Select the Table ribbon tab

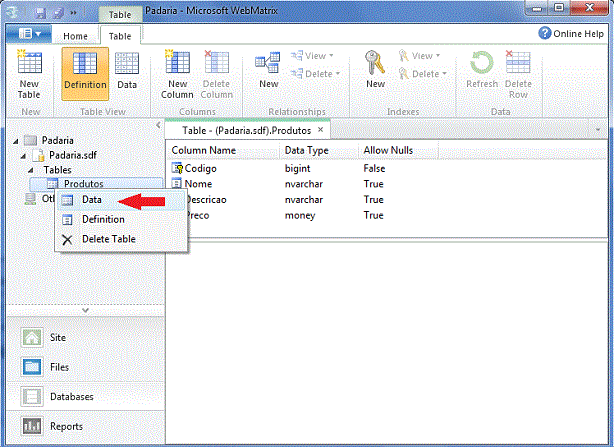tap(120, 36)
